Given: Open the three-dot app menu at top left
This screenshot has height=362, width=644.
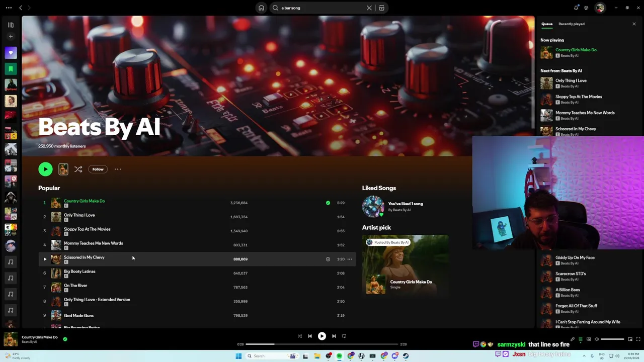Looking at the screenshot, I should pyautogui.click(x=9, y=8).
